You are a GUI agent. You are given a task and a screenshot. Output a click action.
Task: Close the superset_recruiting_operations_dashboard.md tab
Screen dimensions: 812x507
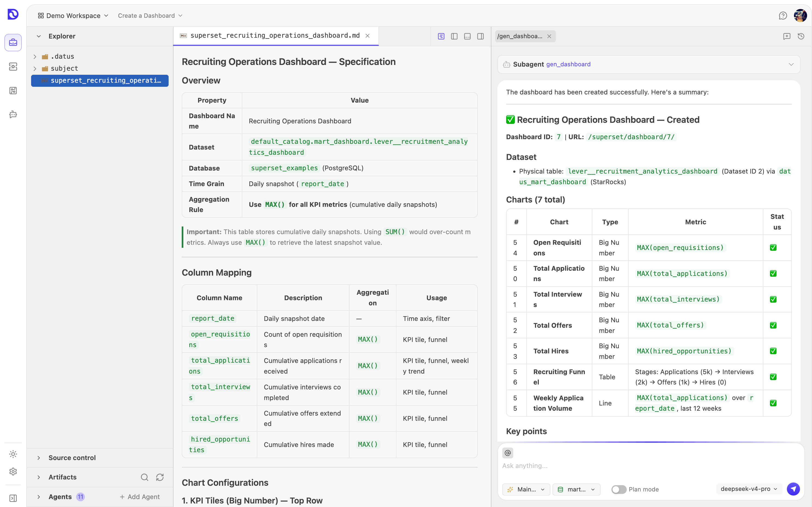tap(368, 36)
